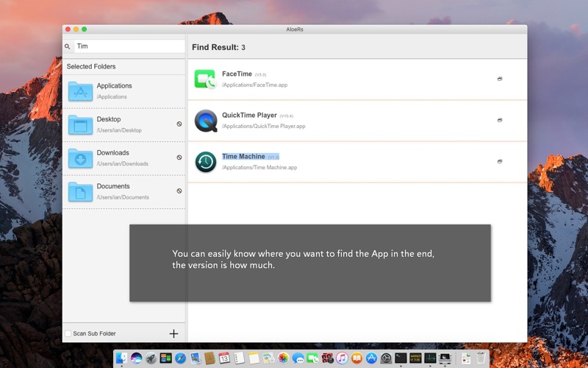Click the "/Applications/Time Machine.app" path
The width and height of the screenshot is (588, 368).
[259, 168]
